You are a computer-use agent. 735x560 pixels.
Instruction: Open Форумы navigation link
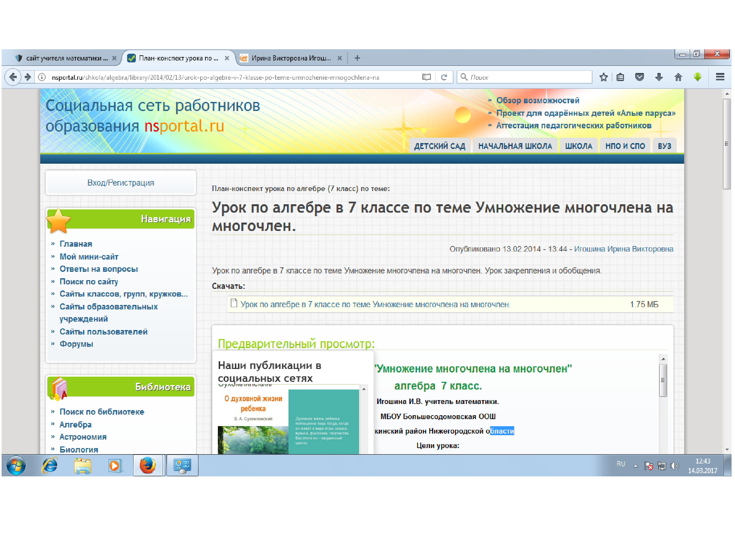pyautogui.click(x=76, y=344)
